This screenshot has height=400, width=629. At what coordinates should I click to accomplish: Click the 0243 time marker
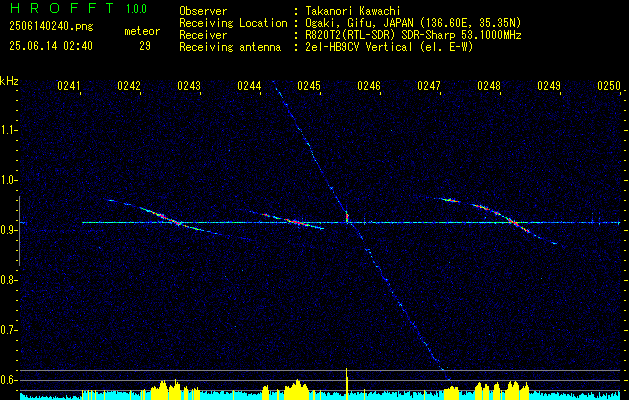click(189, 86)
